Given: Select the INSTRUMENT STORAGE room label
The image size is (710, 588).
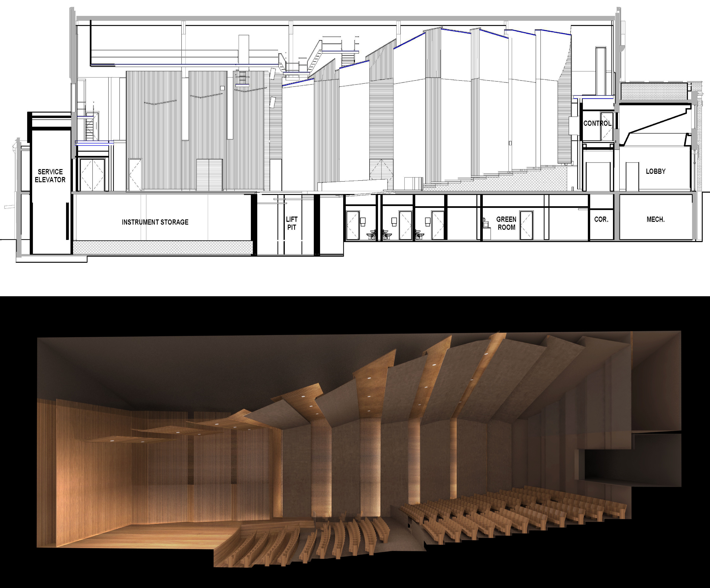Looking at the screenshot, I should [x=155, y=222].
